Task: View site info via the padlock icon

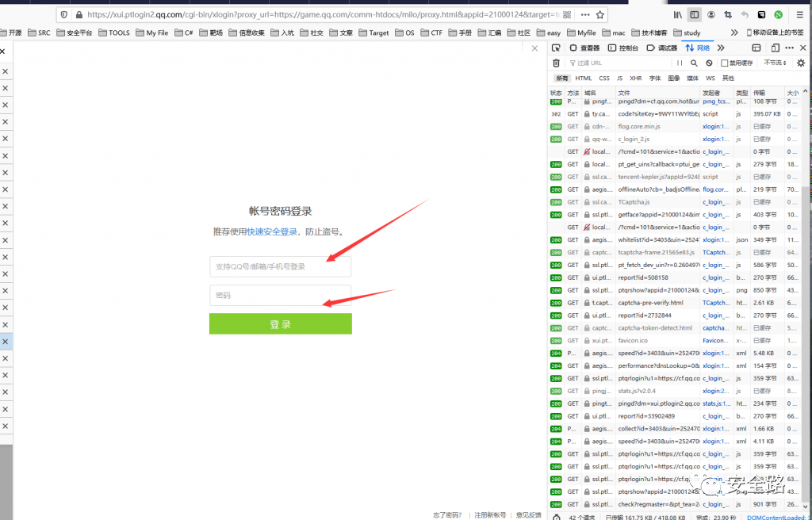Action: 79,15
